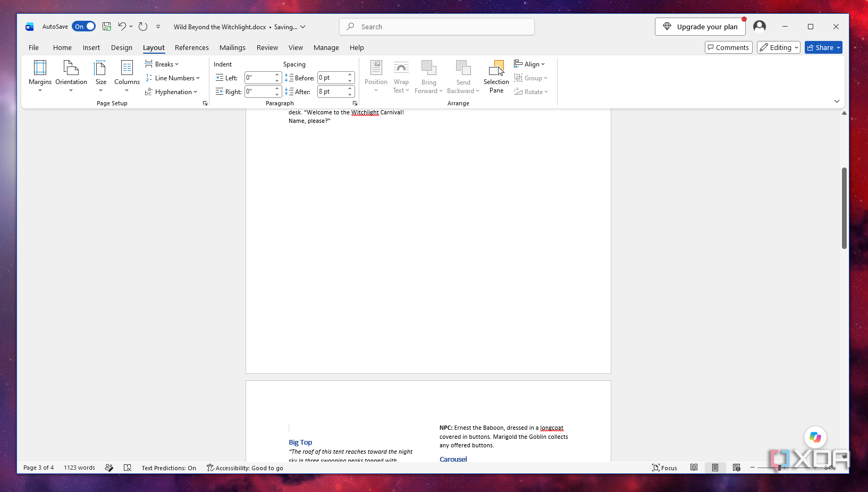Switch to the Home tab

pos(62,47)
